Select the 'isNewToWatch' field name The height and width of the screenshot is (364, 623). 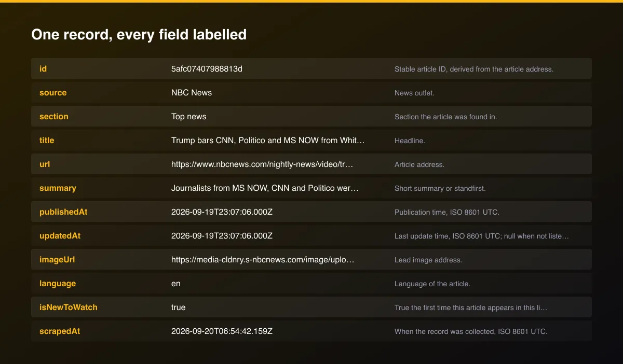(69, 307)
